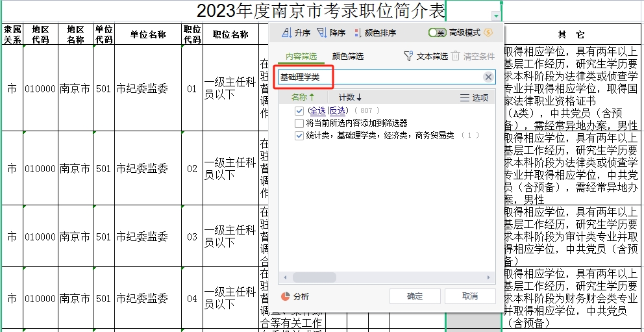Switch to the 颜色筛选 tab
Viewport: 644px width, 332px height.
click(x=348, y=57)
